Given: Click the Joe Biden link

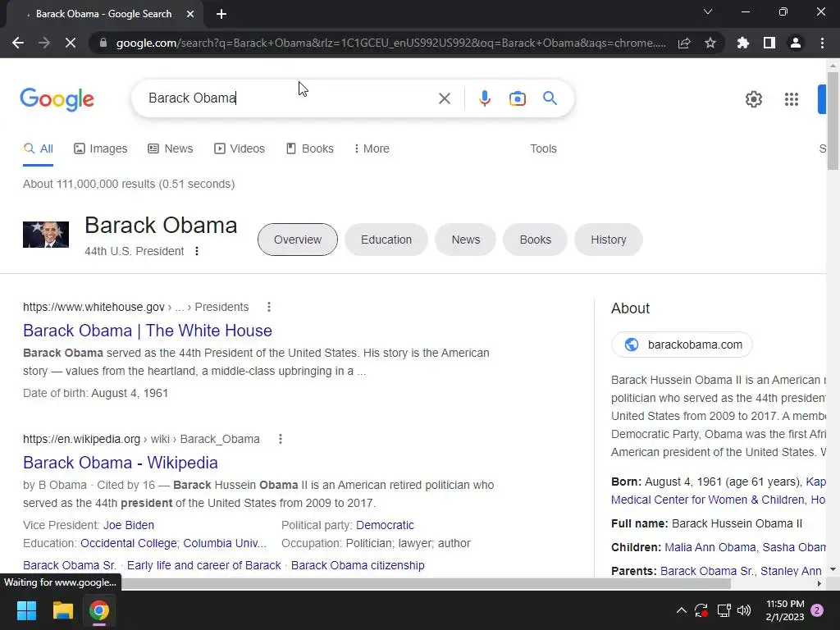Looking at the screenshot, I should [129, 526].
